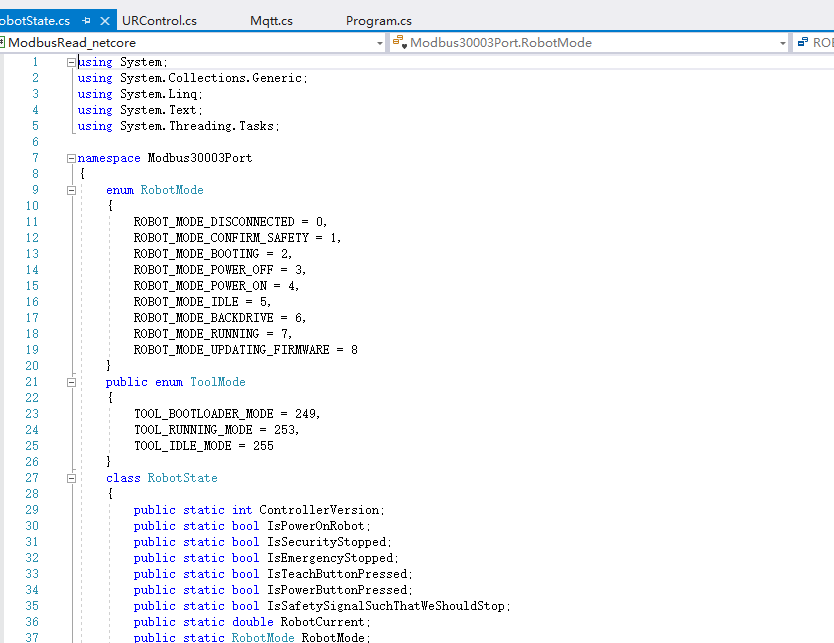
Task: Click System.Collections.Generic on line 2
Action: pos(211,78)
